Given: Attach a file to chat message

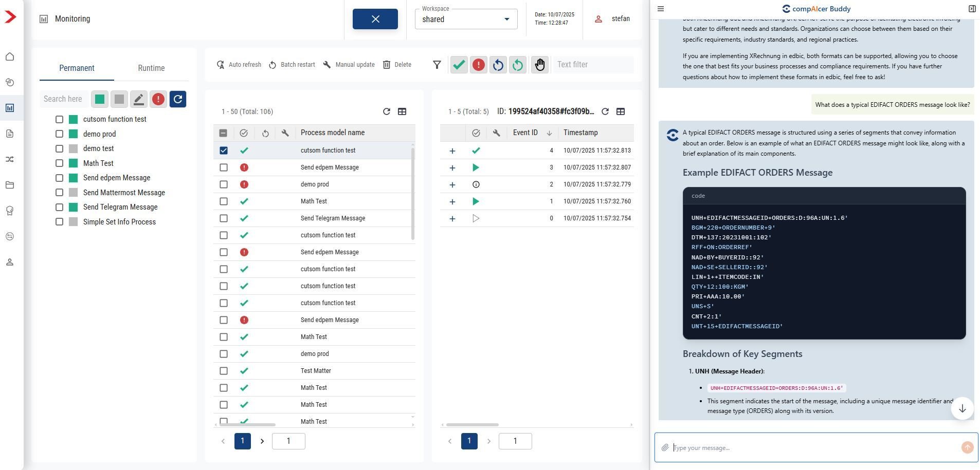Looking at the screenshot, I should pyautogui.click(x=665, y=448).
